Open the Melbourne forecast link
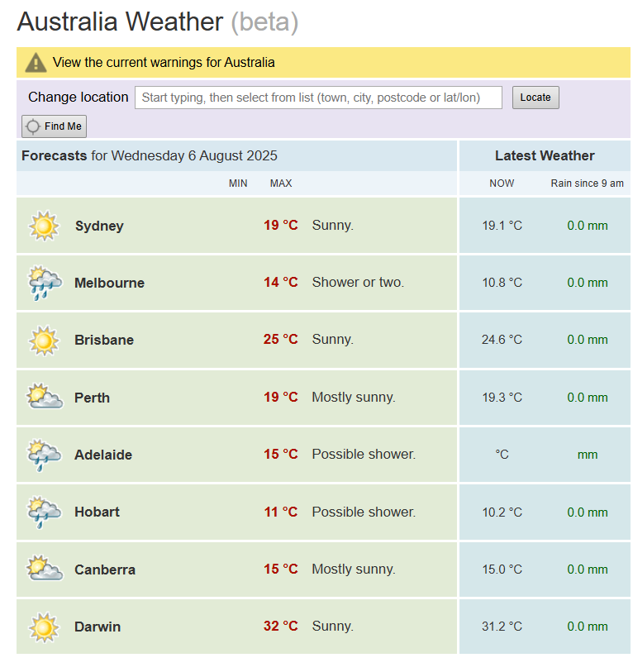The image size is (633, 672). point(109,283)
